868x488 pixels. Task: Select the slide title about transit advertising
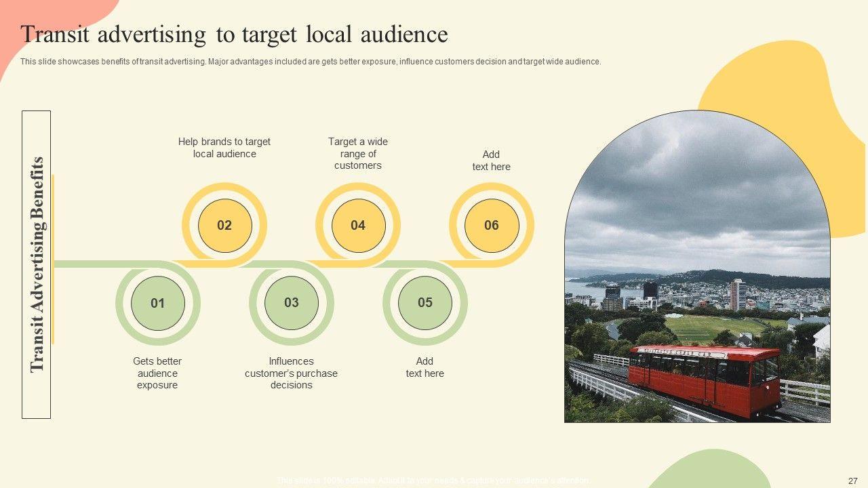[234, 34]
